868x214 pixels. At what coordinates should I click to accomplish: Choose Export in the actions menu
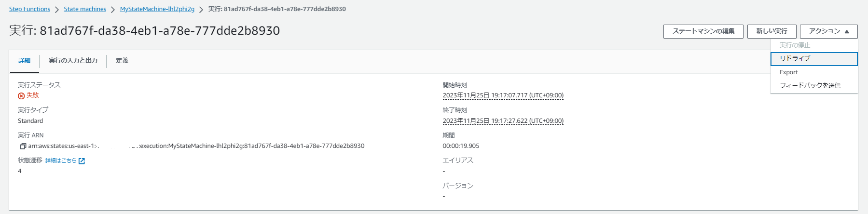tap(789, 72)
